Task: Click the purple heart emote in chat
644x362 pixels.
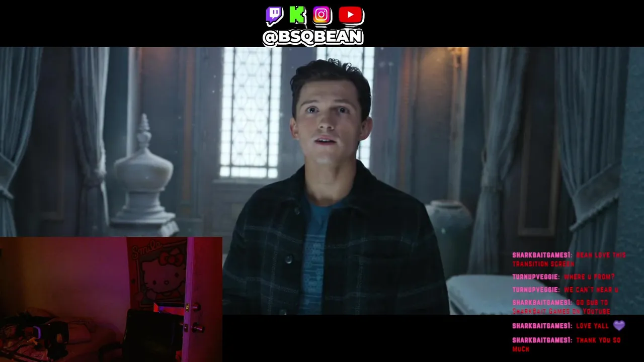Action: [x=619, y=325]
